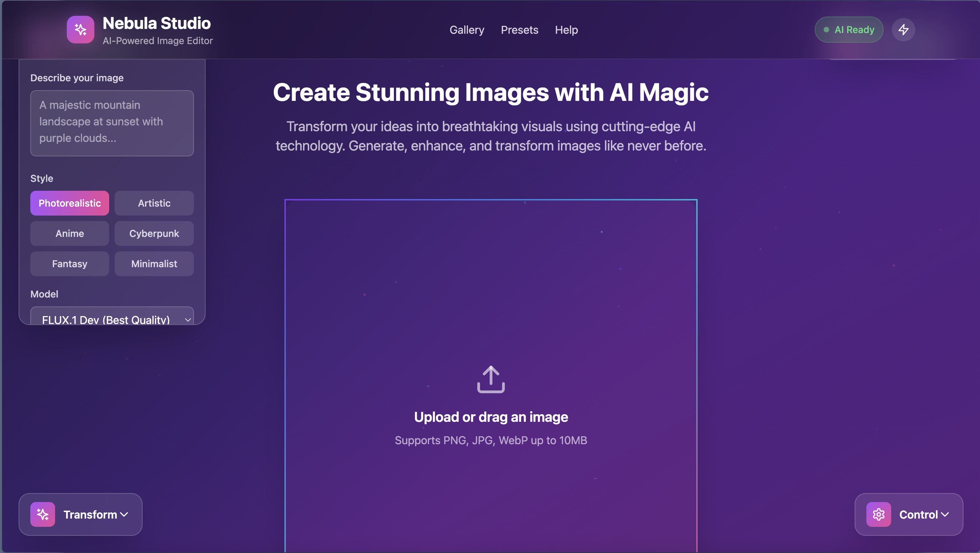Image resolution: width=980 pixels, height=553 pixels.
Task: Click the Nebula Studio sparkle logo icon
Action: coord(80,29)
